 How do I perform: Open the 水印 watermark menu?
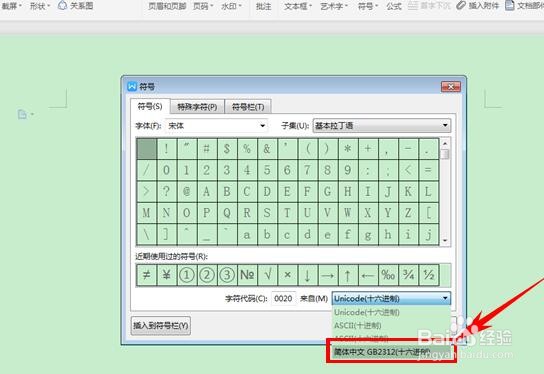[x=231, y=6]
